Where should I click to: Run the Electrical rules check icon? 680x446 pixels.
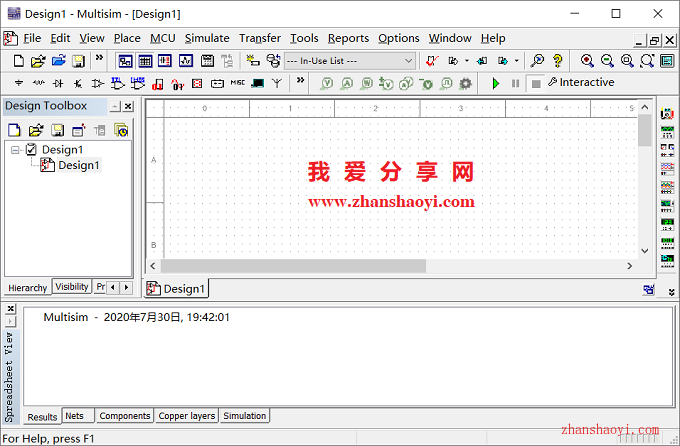[432, 61]
